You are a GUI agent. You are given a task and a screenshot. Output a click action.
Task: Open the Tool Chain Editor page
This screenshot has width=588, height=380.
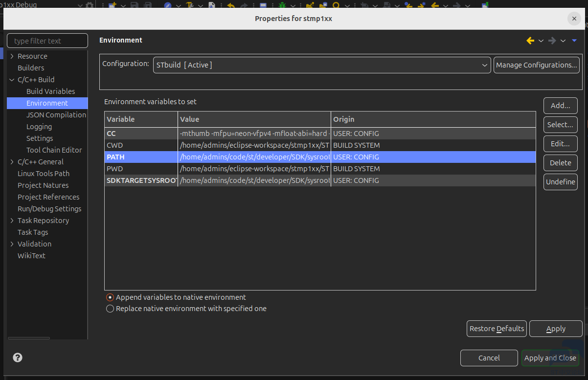(54, 150)
